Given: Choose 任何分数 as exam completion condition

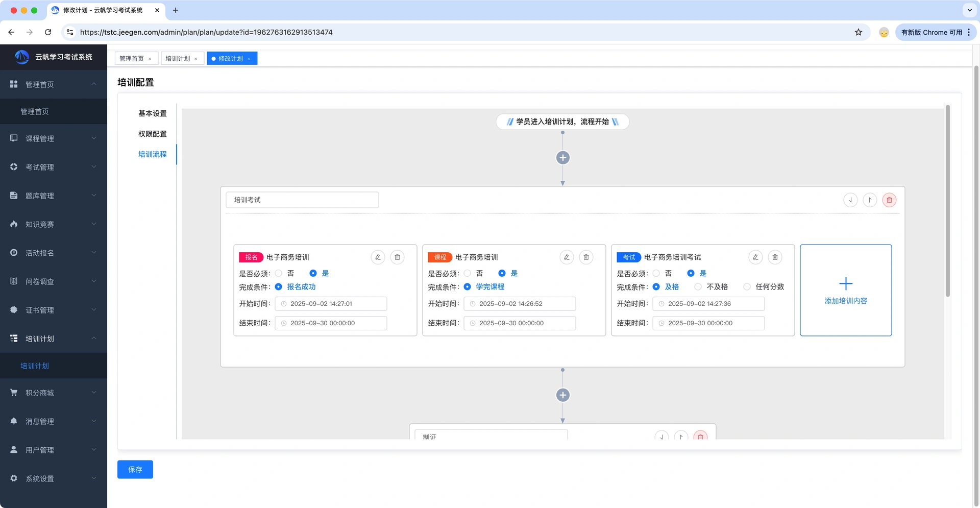Looking at the screenshot, I should click(747, 287).
